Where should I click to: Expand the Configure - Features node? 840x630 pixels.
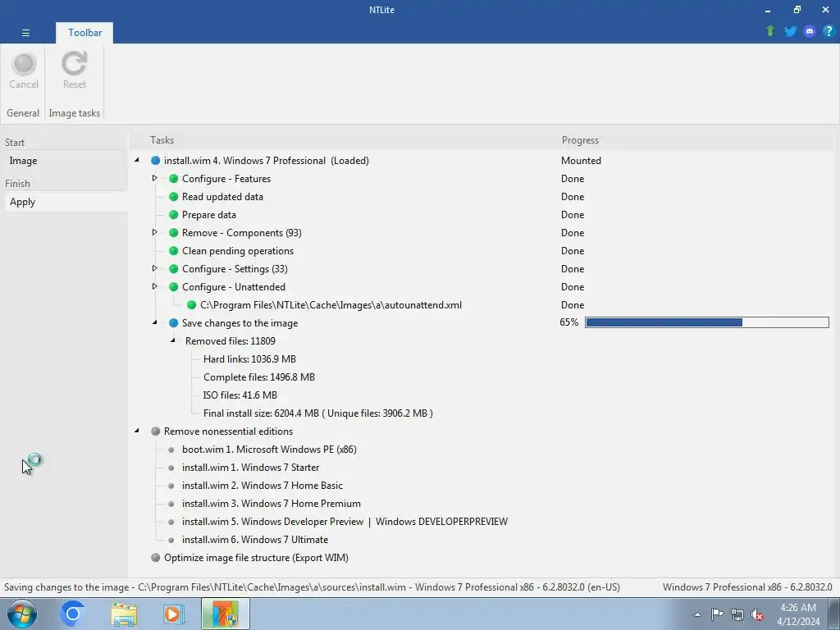155,178
